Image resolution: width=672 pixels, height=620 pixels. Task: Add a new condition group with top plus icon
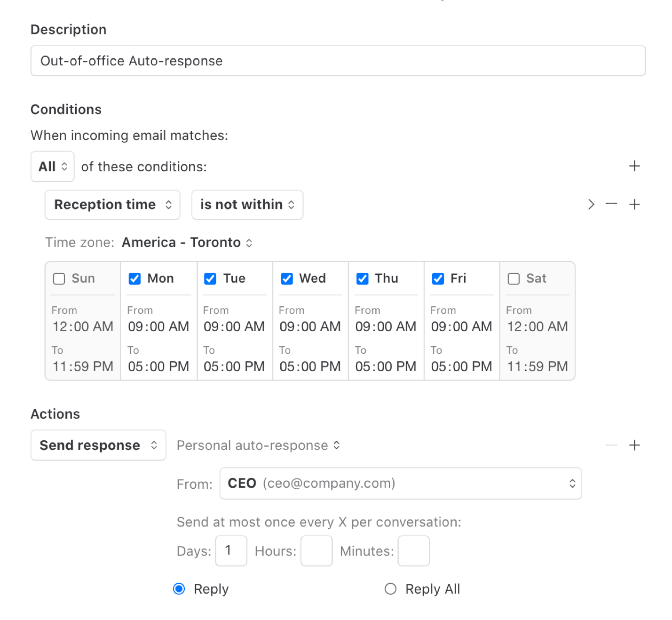(x=634, y=166)
